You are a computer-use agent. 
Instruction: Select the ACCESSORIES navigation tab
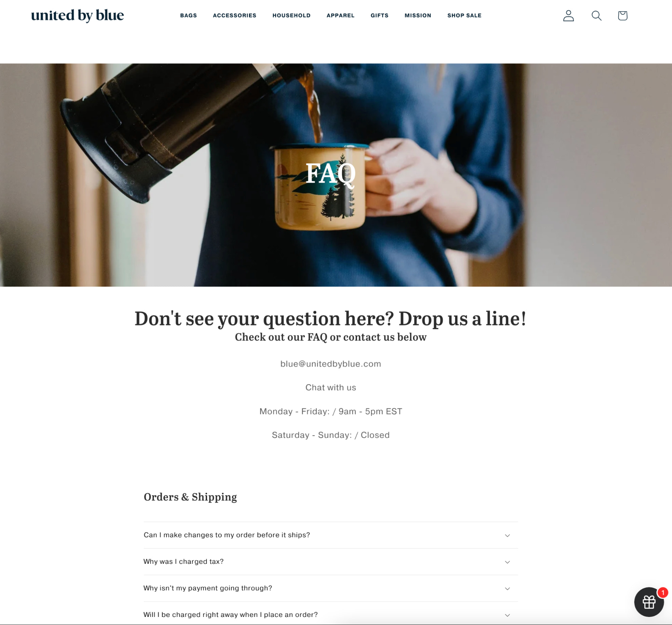point(234,15)
